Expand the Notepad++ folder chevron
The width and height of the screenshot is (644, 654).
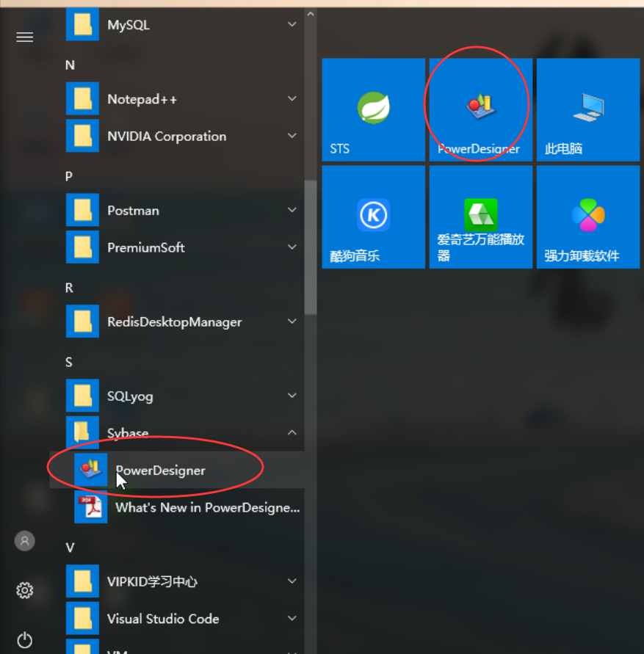coord(292,98)
